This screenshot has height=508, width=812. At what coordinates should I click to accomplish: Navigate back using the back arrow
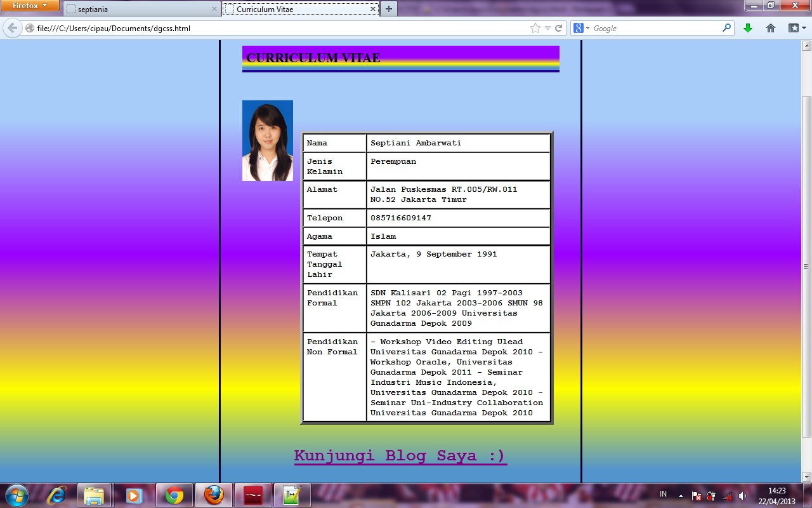click(x=13, y=28)
